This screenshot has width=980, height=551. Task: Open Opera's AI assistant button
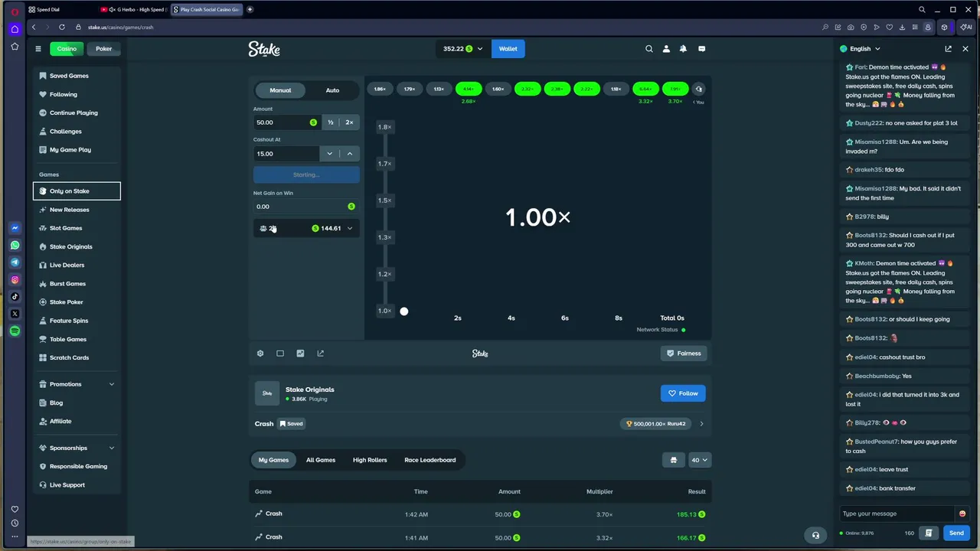click(x=966, y=28)
